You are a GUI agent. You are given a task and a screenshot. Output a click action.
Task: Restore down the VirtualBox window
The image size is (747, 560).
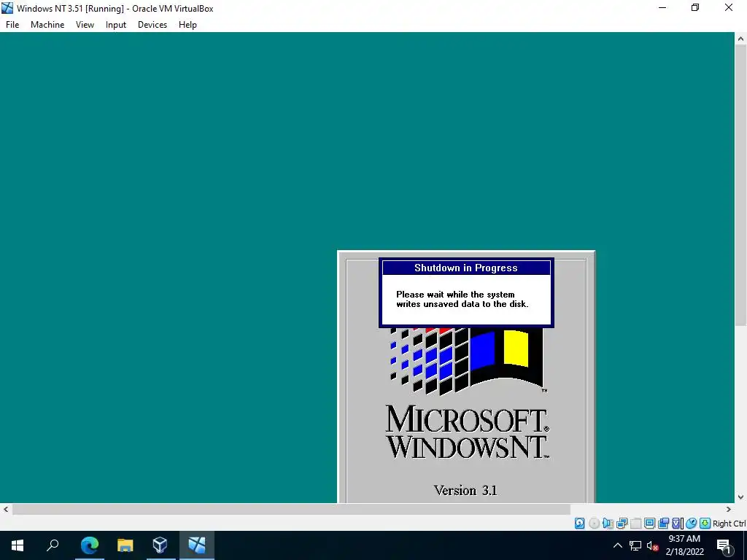[x=695, y=7]
